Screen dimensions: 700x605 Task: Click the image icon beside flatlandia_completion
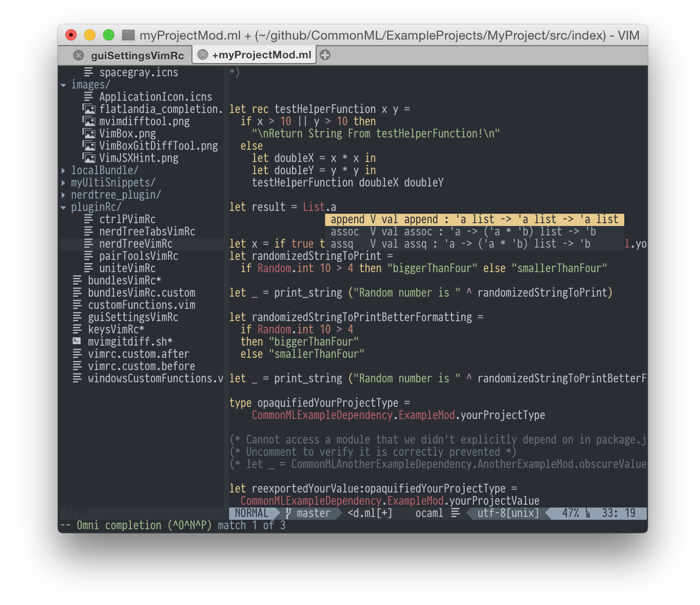89,109
